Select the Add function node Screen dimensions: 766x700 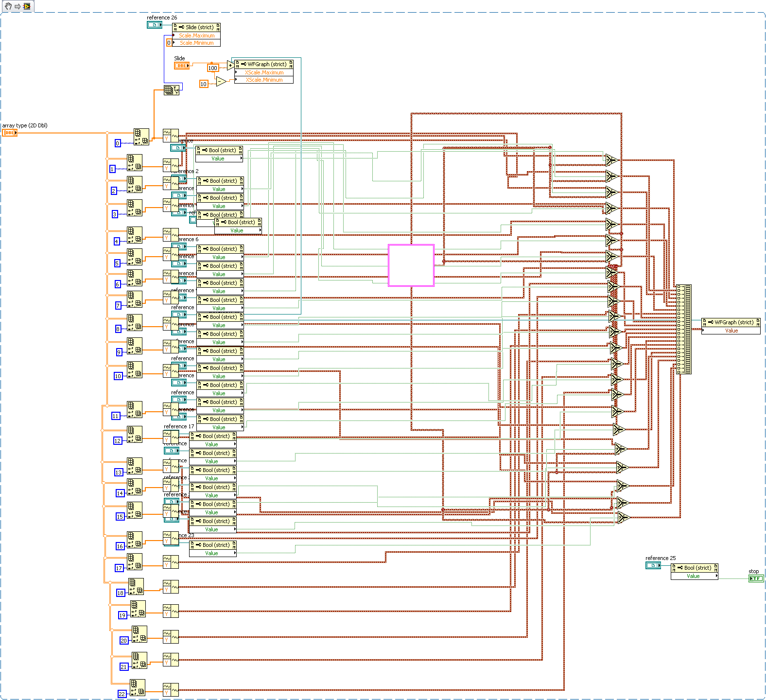tap(230, 65)
